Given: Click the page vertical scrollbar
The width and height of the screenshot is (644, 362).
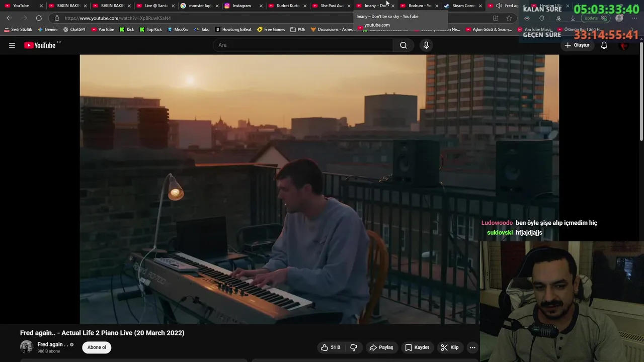Looking at the screenshot, I should pos(641,90).
